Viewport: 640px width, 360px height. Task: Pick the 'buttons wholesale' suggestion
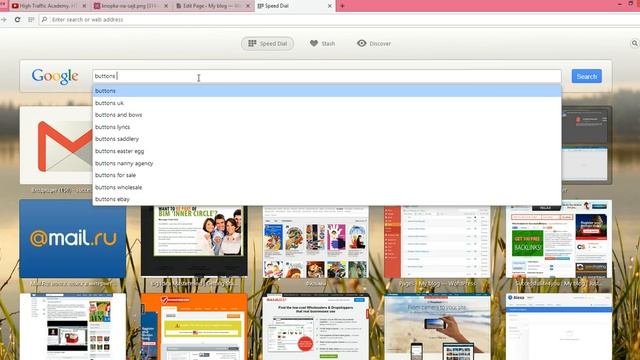tap(327, 187)
